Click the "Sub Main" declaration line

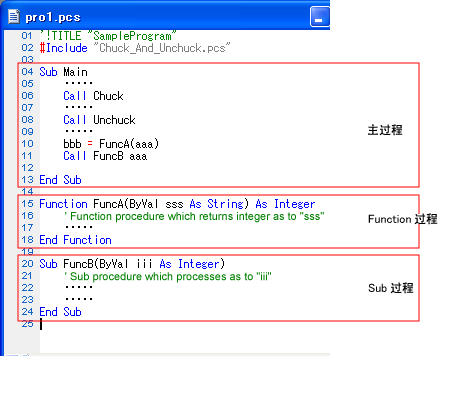point(63,72)
